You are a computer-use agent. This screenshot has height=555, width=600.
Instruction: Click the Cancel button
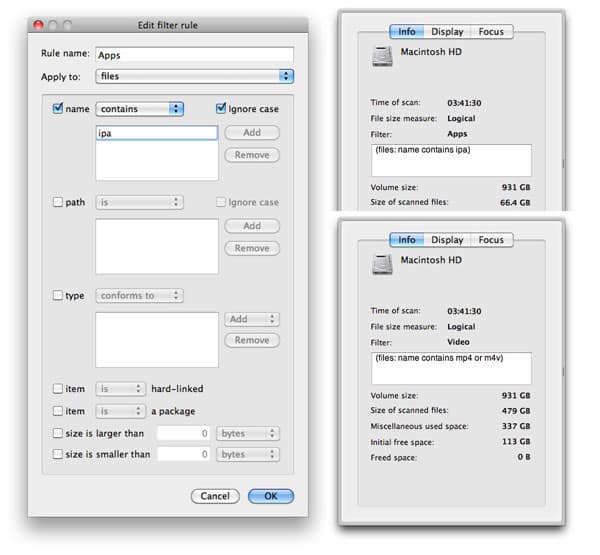[x=215, y=496]
